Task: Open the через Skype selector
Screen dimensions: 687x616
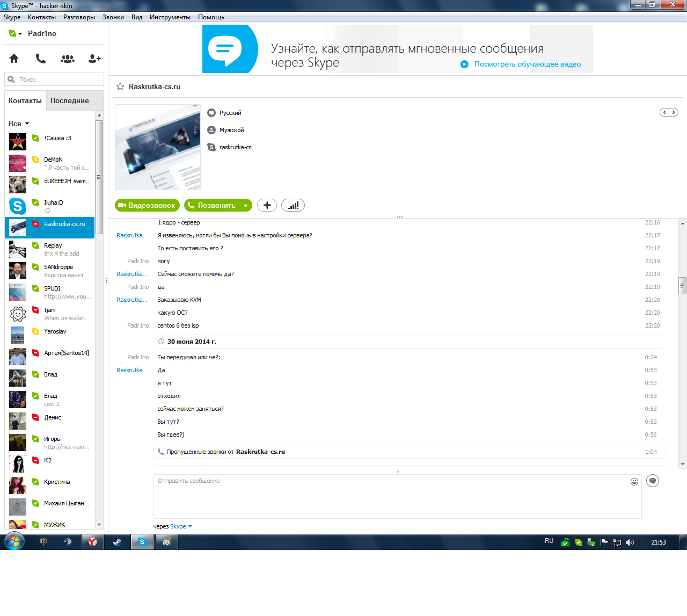Action: point(173,526)
